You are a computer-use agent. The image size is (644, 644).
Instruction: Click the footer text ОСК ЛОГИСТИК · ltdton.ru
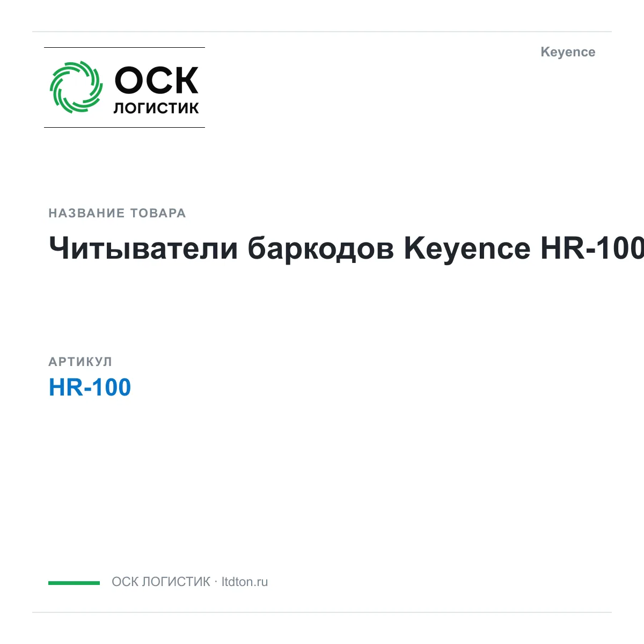point(189,582)
